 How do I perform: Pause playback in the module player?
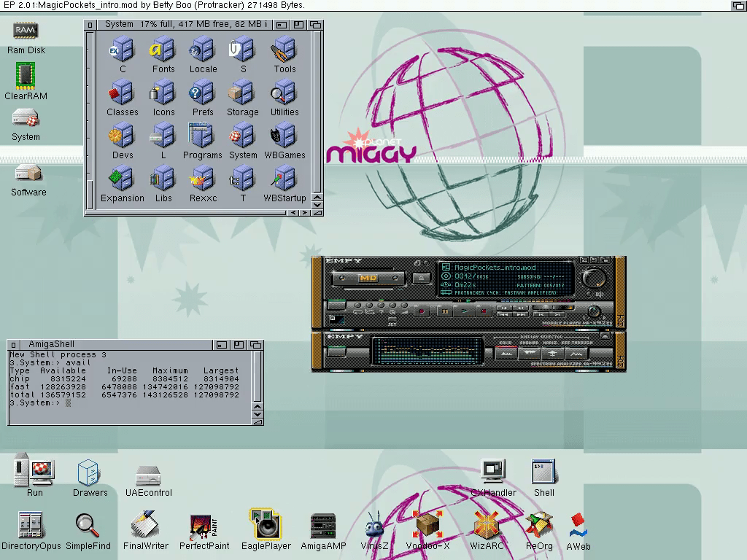point(445,311)
